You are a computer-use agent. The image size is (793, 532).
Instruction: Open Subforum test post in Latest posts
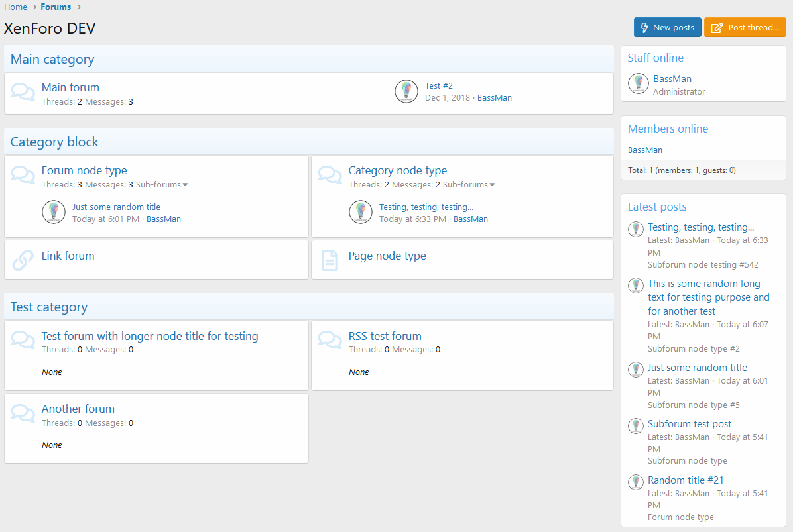pos(690,424)
